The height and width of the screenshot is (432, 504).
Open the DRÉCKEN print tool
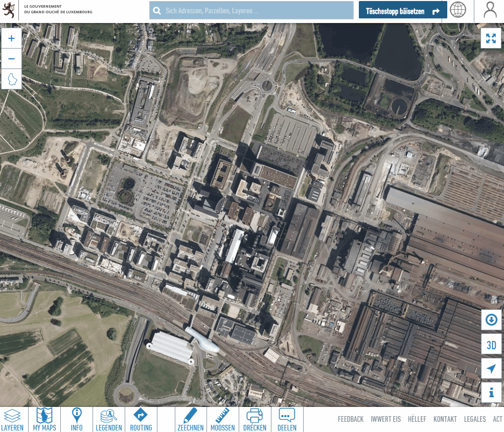255,419
